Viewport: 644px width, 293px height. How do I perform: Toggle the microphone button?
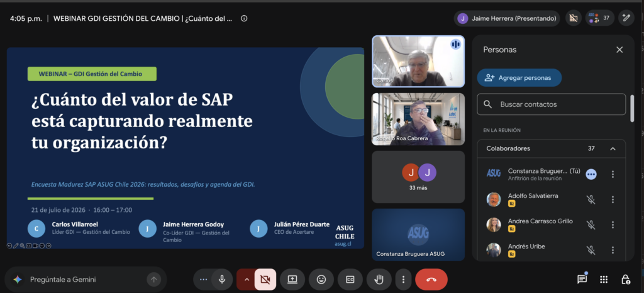coord(222,279)
